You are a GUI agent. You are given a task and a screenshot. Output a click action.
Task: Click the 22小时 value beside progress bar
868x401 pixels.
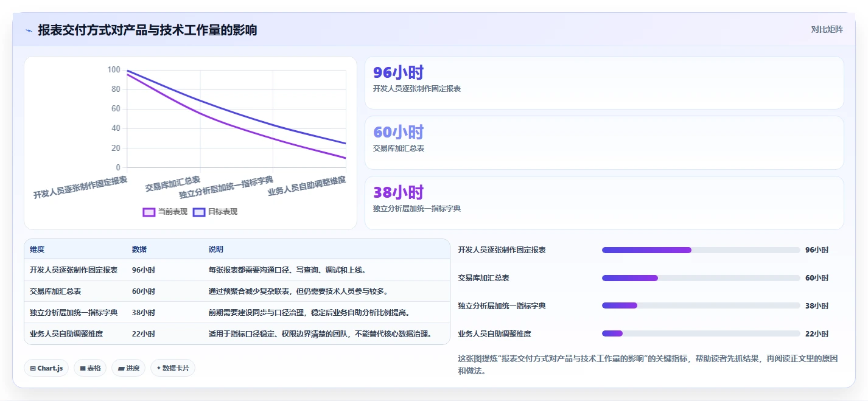(817, 334)
